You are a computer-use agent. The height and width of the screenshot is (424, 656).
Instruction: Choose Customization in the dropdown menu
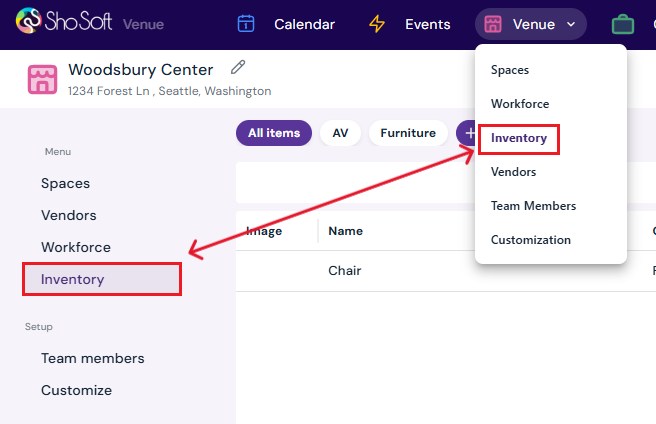tap(531, 240)
